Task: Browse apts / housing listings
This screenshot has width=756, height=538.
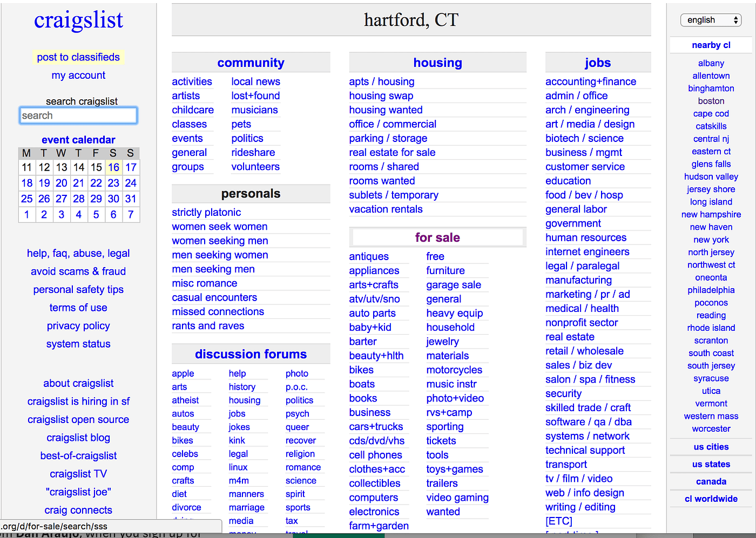Action: click(x=382, y=81)
